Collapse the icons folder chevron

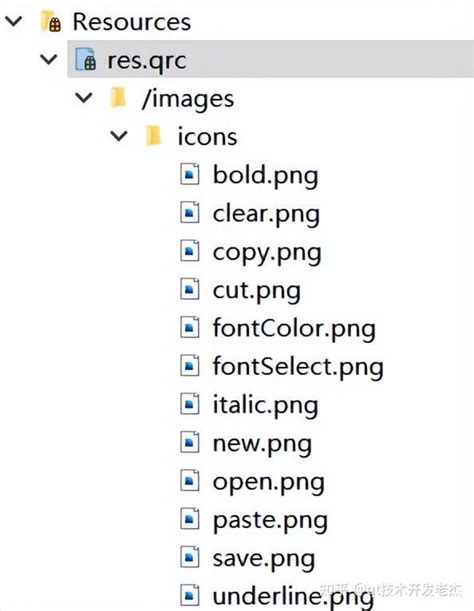(119, 136)
